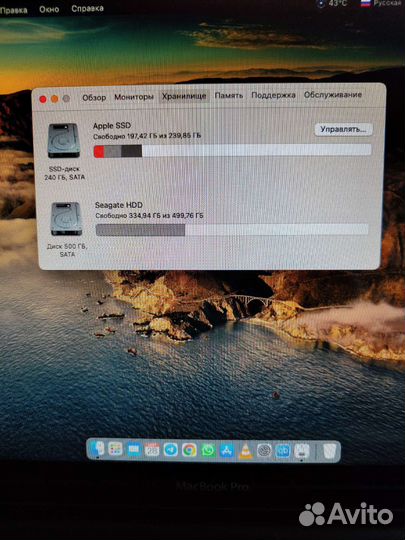
Task: Click the text Свободно 197,42 ГБ из 239,85 ГБ
Action: [147, 136]
